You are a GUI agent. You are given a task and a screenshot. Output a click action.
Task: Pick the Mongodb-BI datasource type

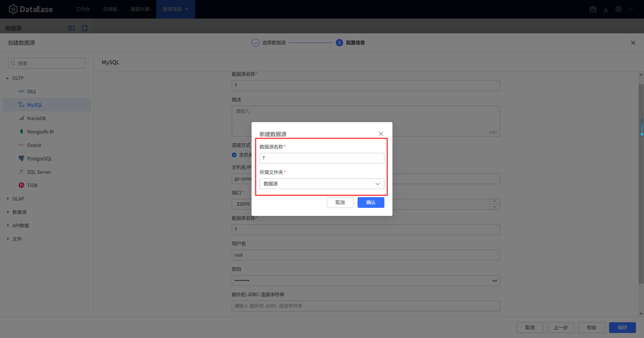(x=40, y=132)
